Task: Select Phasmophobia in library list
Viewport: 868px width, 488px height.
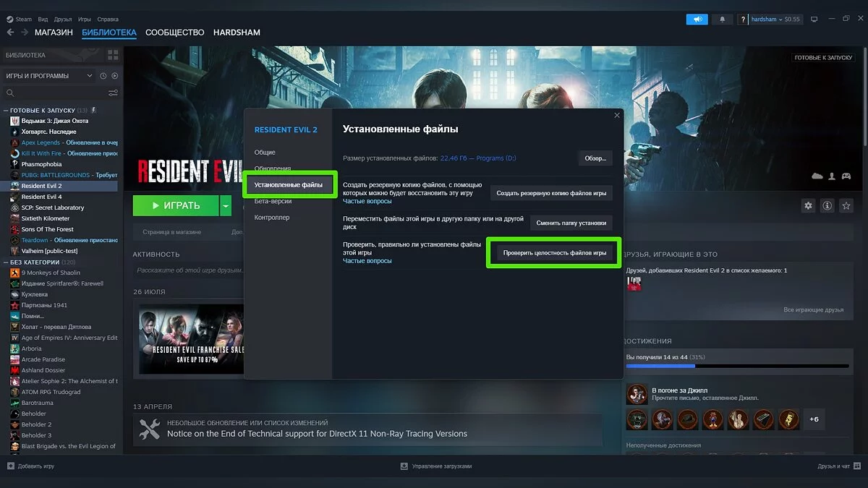Action: 41,164
